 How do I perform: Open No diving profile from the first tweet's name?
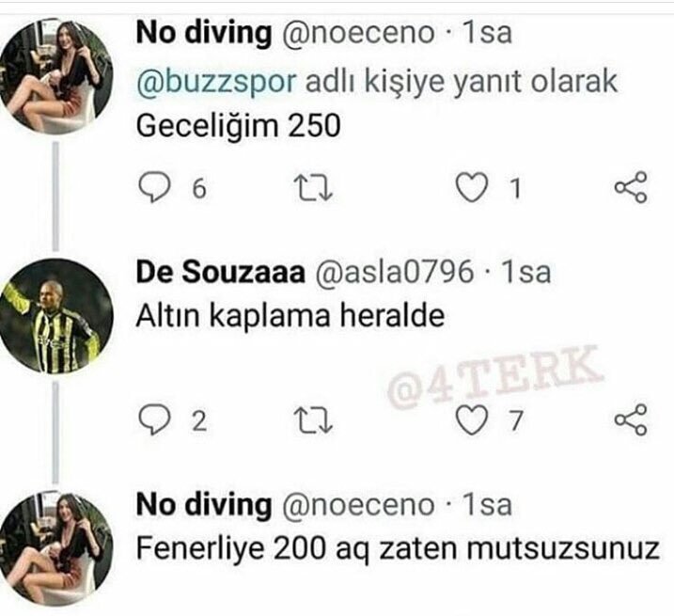(204, 33)
